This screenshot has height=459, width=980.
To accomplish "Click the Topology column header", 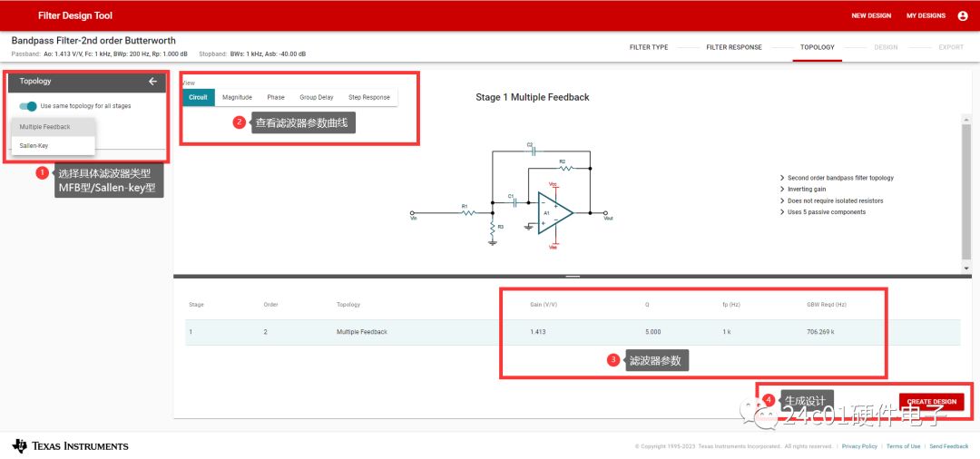I will tap(348, 305).
